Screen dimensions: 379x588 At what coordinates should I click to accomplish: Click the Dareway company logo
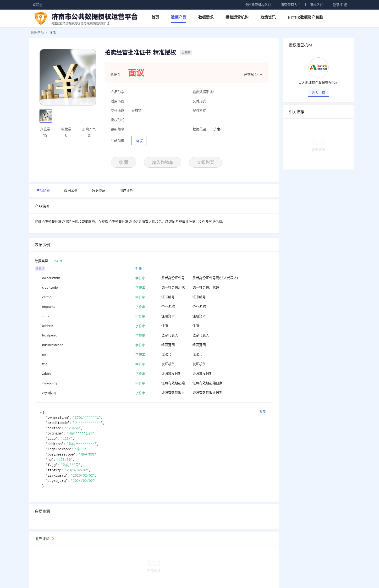tap(318, 67)
